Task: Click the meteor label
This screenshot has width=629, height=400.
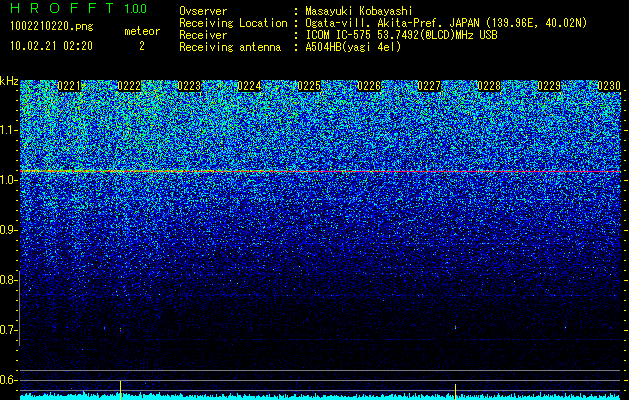Action: (142, 31)
